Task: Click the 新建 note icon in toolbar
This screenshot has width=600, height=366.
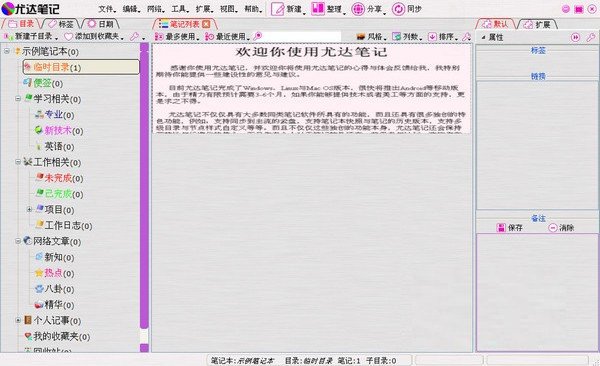Action: click(x=277, y=9)
